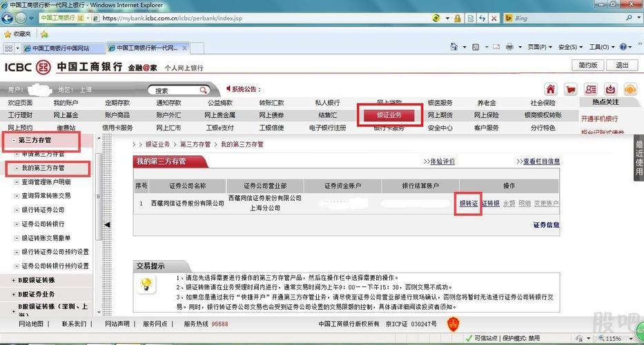Viewport: 644px width, 345px height.
Task: Select 银行转证券公司 in the sidebar
Action: click(43, 210)
